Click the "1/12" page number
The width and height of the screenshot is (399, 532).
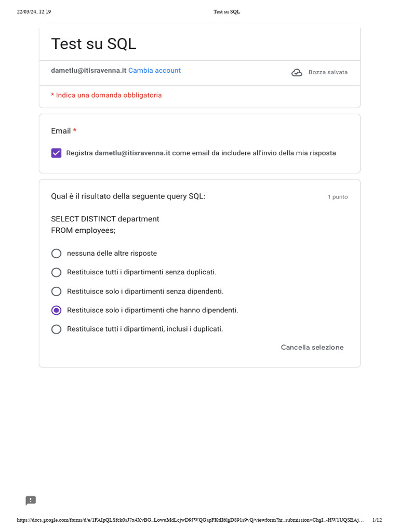[x=377, y=520]
